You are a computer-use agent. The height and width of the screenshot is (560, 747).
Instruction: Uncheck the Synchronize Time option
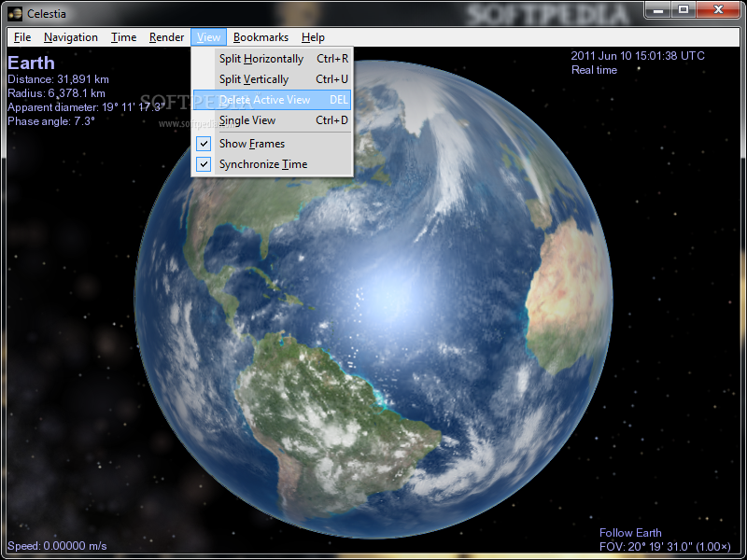tap(272, 164)
